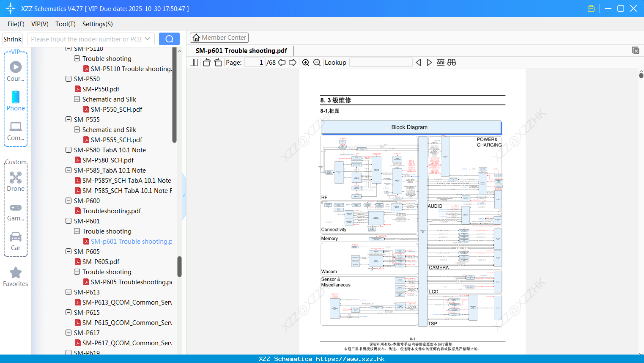Collapse the SM-P613 tree node
The image size is (644, 363).
coord(69,292)
